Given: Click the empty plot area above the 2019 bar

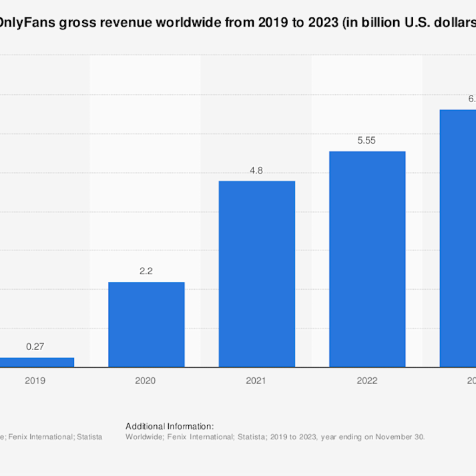Looking at the screenshot, I should coord(36,209).
